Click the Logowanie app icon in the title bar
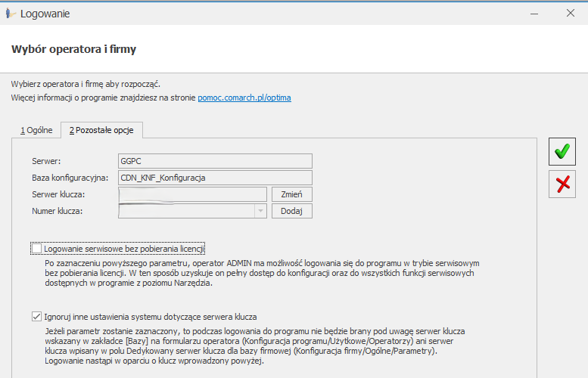This screenshot has height=378, width=588. (x=11, y=14)
